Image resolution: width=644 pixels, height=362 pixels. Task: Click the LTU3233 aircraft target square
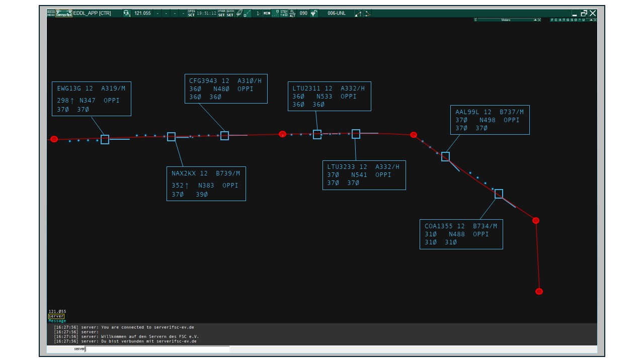pos(356,134)
